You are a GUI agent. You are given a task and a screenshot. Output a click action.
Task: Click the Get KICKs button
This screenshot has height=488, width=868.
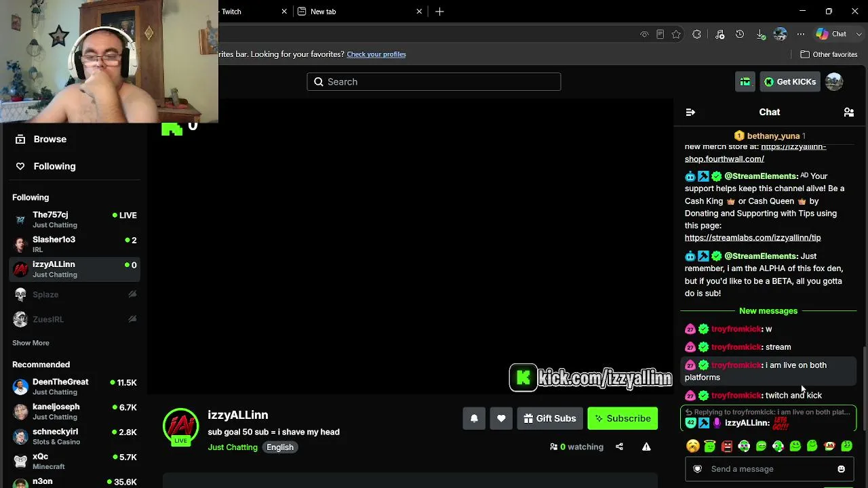pyautogui.click(x=790, y=82)
